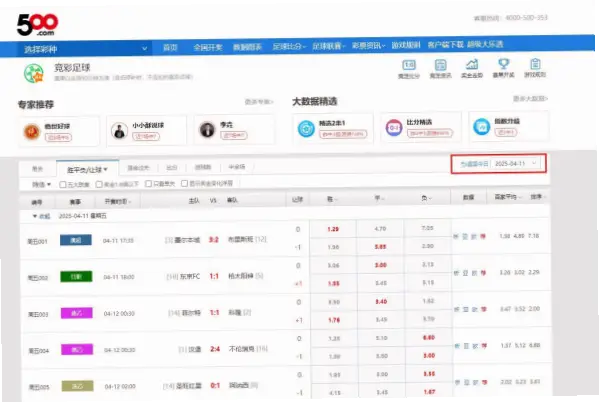Click the blue icon on 精选2串1 card
This screenshot has height=402, width=599.
pos(306,129)
